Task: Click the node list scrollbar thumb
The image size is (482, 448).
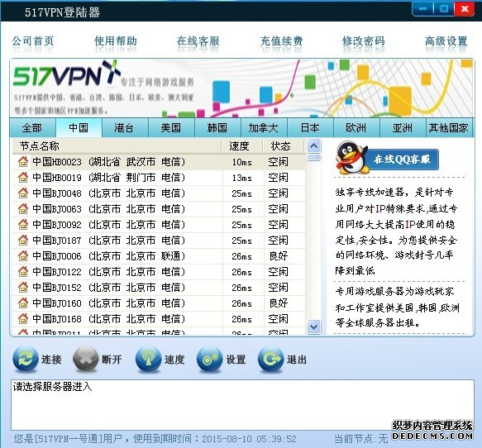Action: tap(314, 157)
